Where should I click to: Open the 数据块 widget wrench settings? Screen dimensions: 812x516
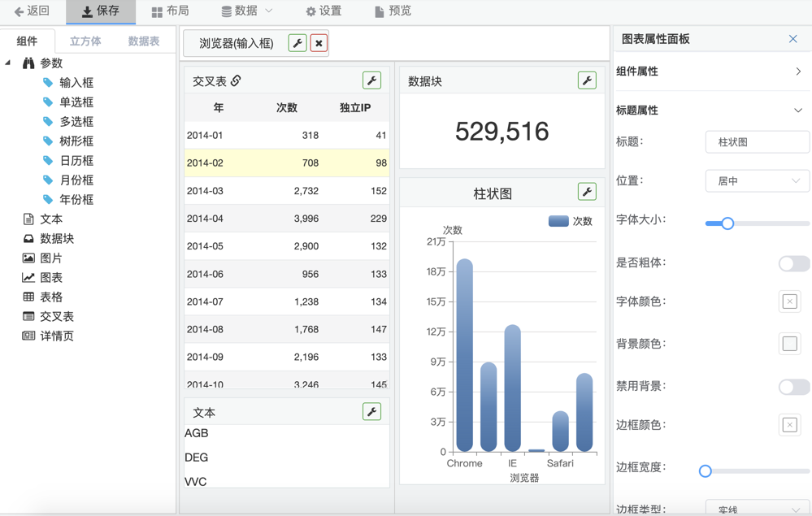(x=587, y=80)
